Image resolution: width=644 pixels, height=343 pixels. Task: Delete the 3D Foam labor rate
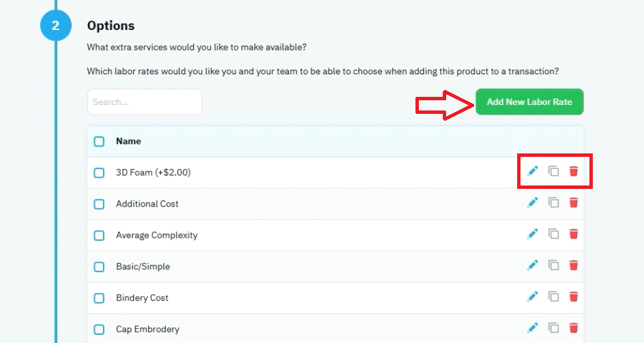point(574,171)
